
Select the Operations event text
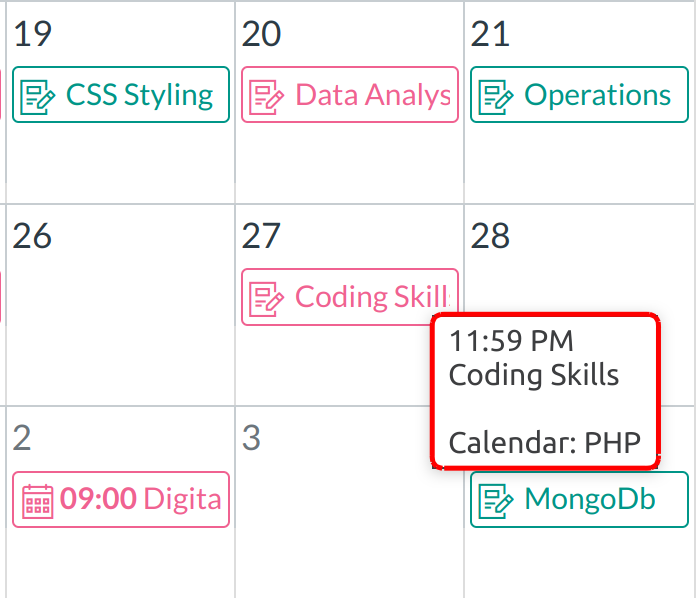(x=597, y=96)
